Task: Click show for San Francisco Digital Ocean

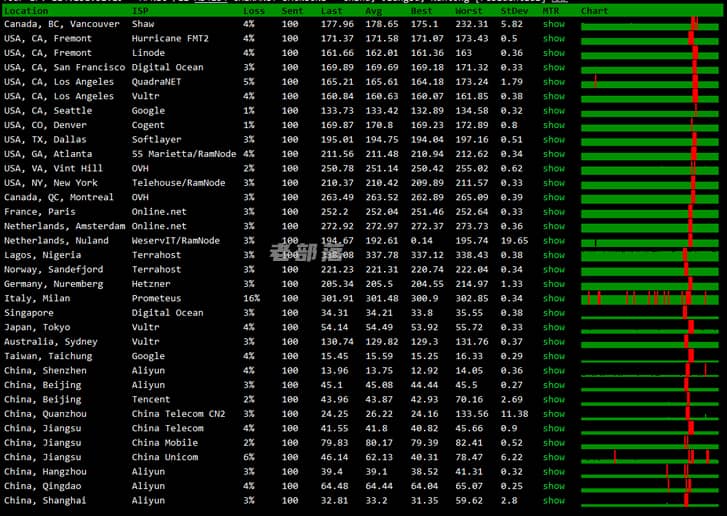Action: 554,67
